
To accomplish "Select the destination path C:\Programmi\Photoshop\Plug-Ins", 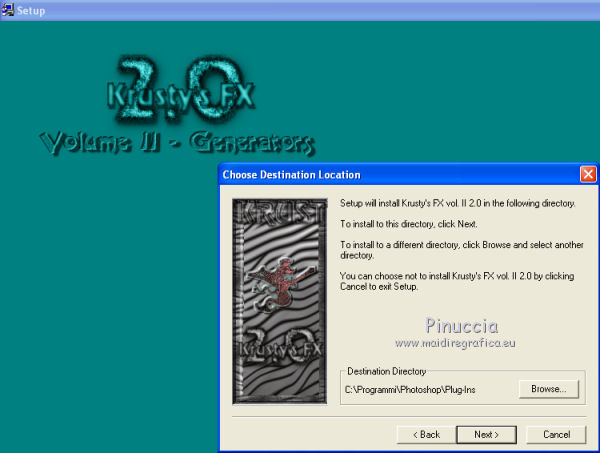I will tap(410, 390).
